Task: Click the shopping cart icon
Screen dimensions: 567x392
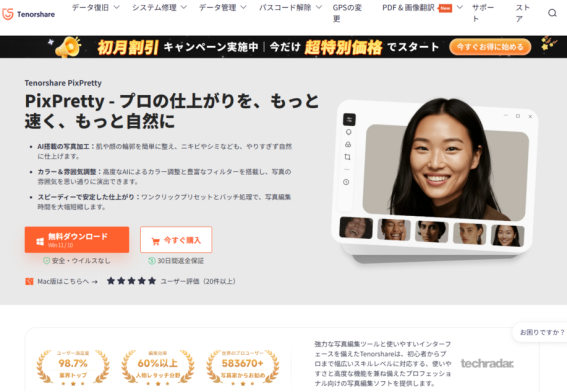Action: pyautogui.click(x=155, y=241)
